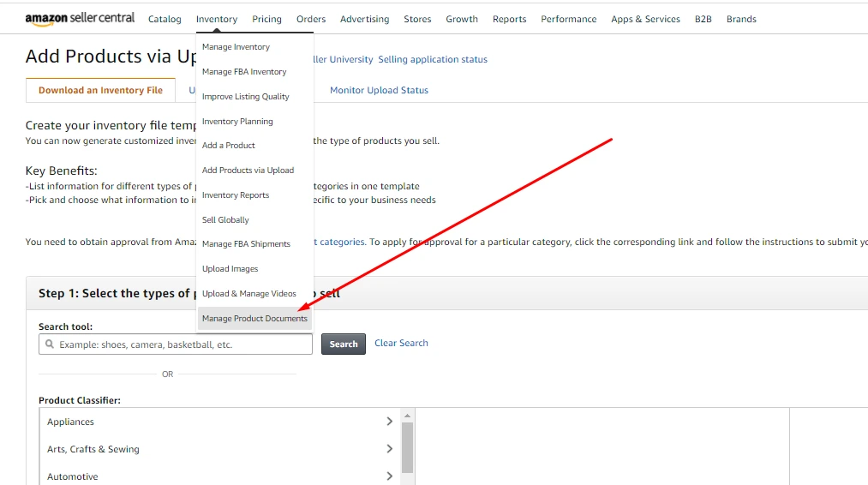Open the Advertising menu
Image resolution: width=868 pixels, height=485 pixels.
(365, 19)
